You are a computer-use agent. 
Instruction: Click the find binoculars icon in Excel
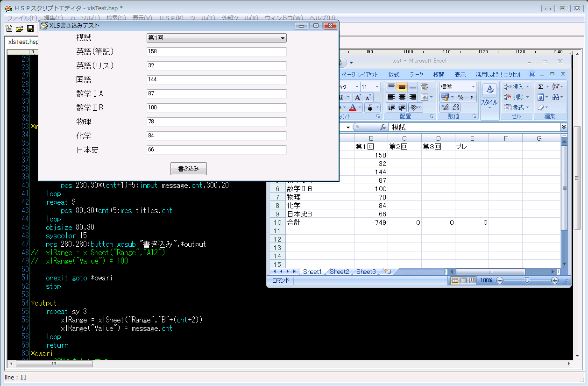[x=555, y=97]
